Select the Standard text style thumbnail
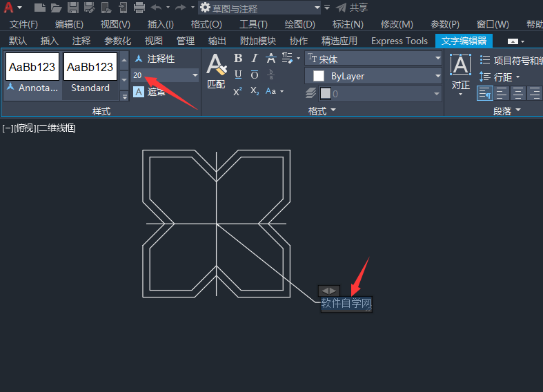 90,73
